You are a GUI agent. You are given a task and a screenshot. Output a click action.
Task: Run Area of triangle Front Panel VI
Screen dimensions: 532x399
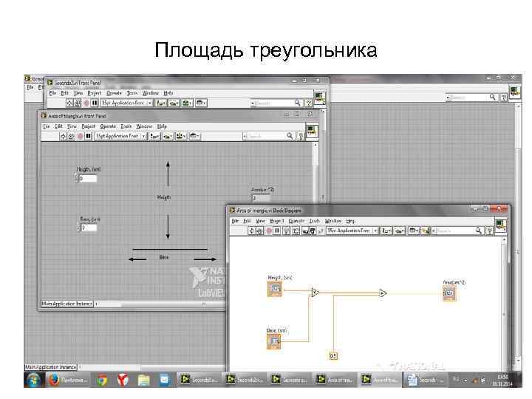pyautogui.click(x=63, y=137)
